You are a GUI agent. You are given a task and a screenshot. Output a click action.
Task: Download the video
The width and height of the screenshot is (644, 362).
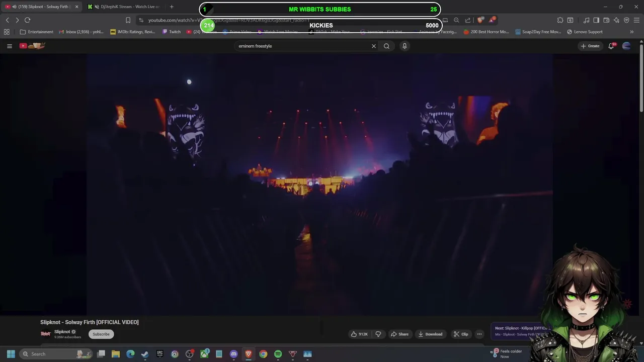tap(430, 334)
